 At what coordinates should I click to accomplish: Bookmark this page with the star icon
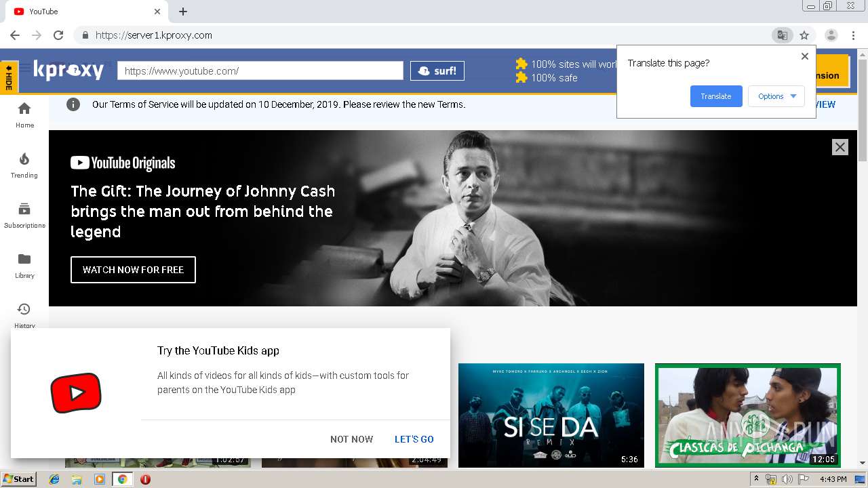(x=804, y=35)
